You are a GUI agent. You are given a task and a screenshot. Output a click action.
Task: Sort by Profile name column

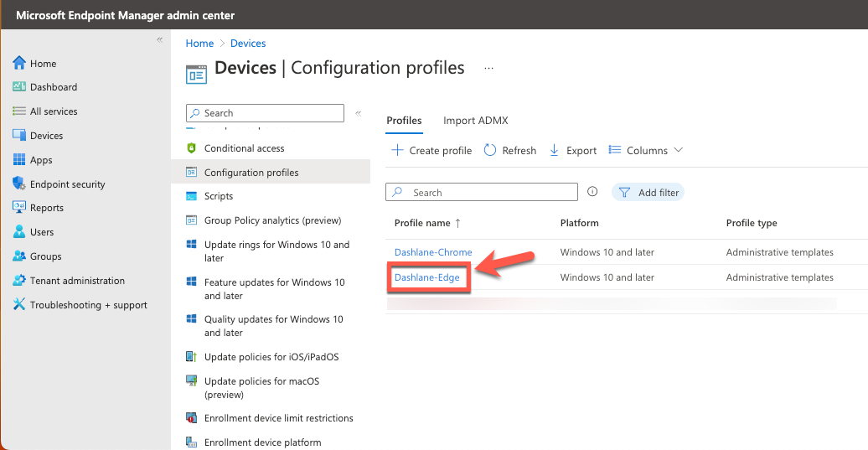pyautogui.click(x=427, y=223)
